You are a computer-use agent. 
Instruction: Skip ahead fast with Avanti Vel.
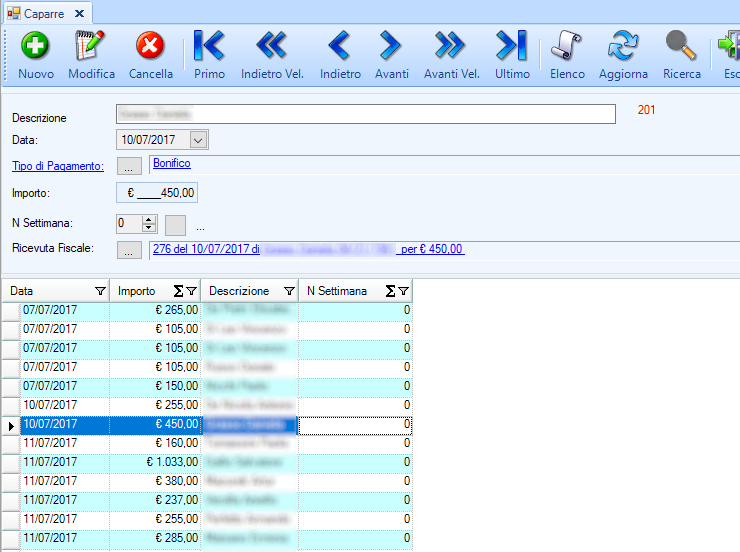point(451,46)
